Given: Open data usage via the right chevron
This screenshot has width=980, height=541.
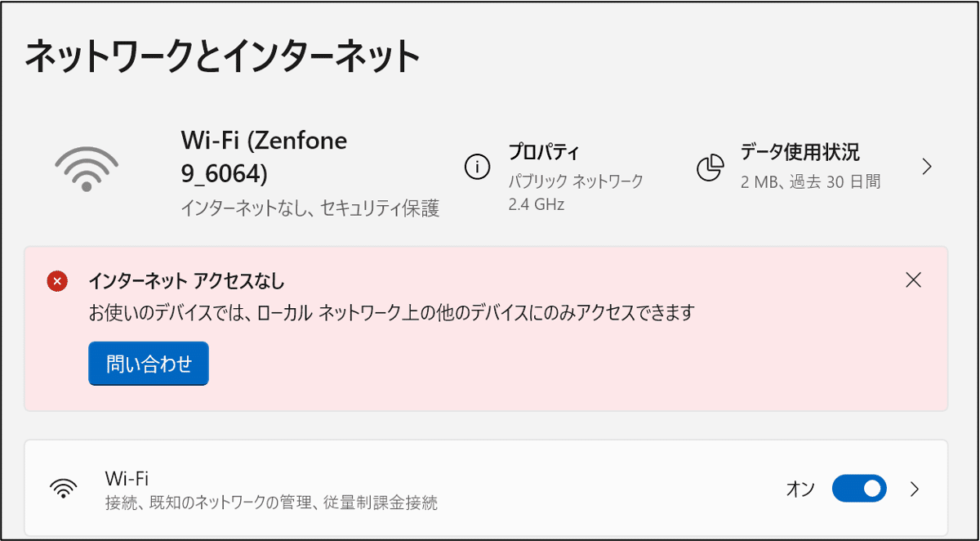Looking at the screenshot, I should click(x=927, y=166).
